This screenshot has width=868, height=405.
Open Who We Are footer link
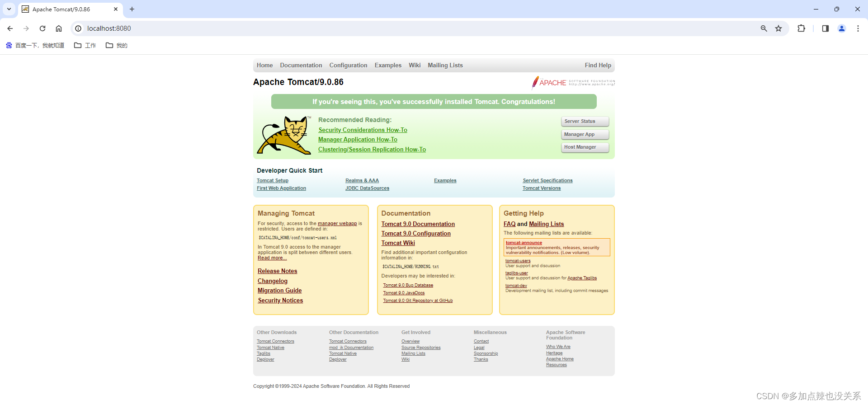[x=558, y=347]
